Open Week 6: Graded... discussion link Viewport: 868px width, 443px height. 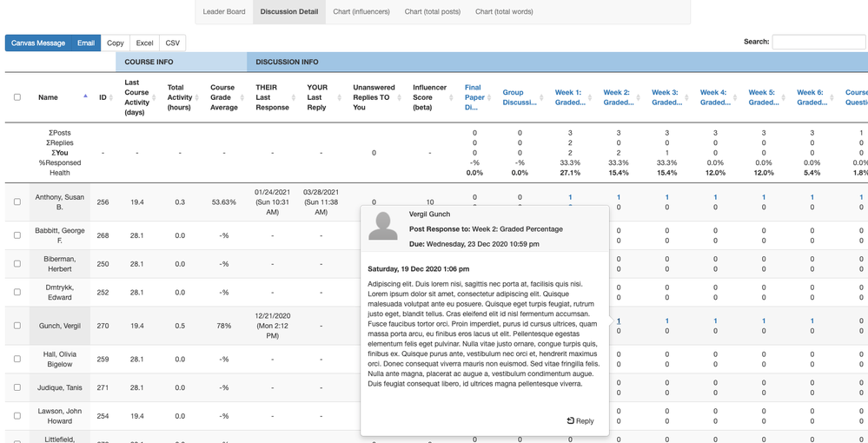point(812,97)
